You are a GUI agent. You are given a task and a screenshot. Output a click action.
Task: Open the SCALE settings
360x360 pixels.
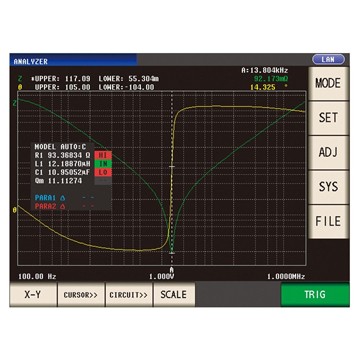[174, 295]
